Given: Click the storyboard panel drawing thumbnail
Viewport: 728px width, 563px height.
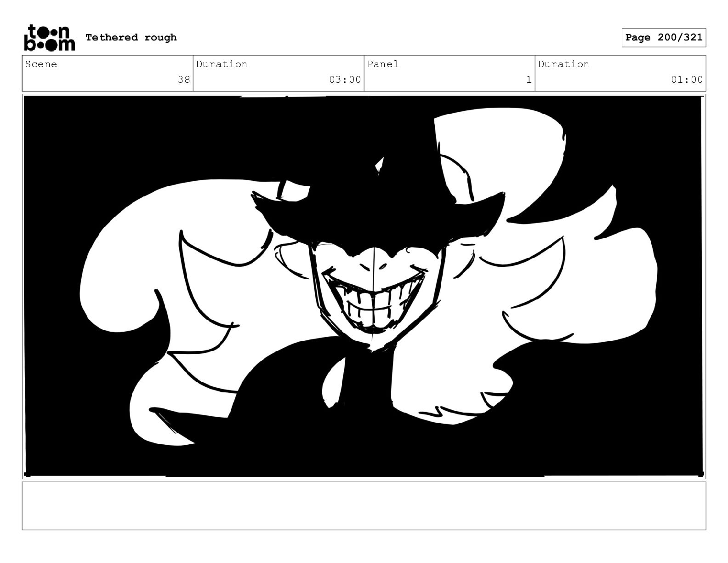Looking at the screenshot, I should click(364, 286).
